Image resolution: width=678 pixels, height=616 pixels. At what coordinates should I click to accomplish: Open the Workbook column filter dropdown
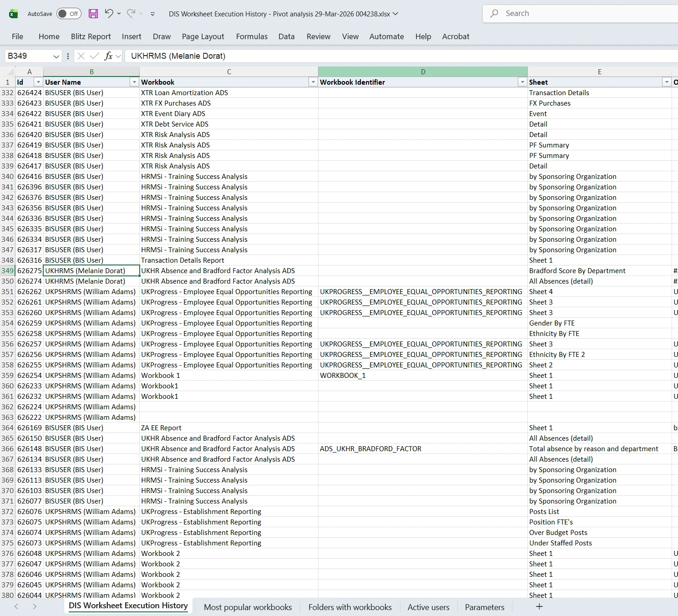(x=313, y=82)
